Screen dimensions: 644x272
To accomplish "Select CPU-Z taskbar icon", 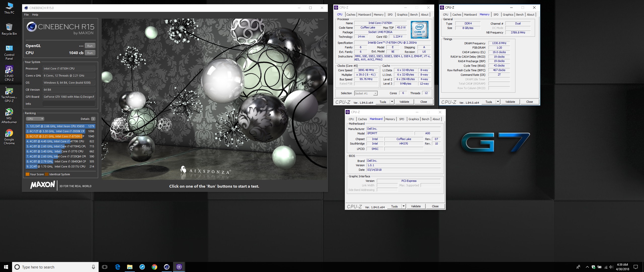I will [179, 267].
